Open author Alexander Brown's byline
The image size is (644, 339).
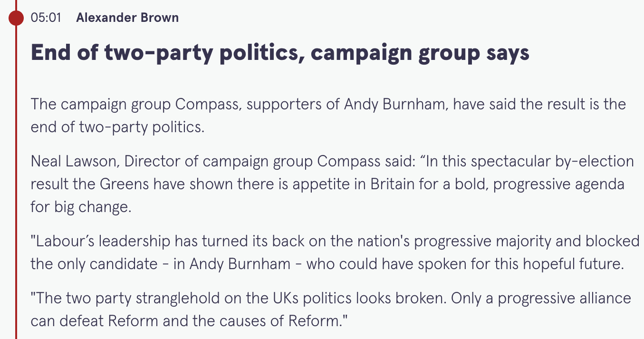pyautogui.click(x=127, y=18)
